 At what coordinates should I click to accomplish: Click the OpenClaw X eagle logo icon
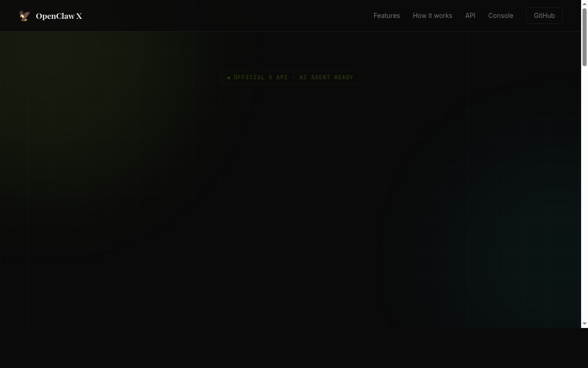(x=24, y=16)
